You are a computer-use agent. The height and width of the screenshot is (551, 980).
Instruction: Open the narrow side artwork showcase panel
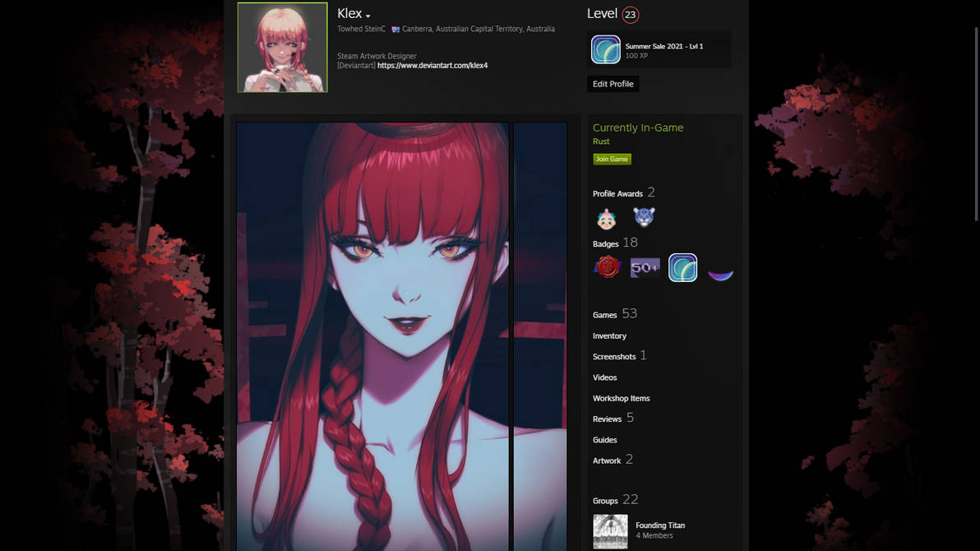[540, 336]
